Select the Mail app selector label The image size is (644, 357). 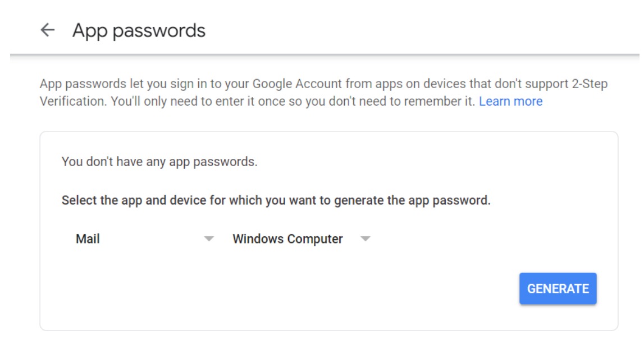(88, 239)
